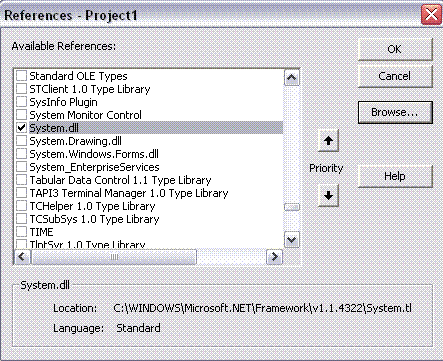Select 'SysInfo Plugin' row text
This screenshot has height=361, width=443.
pyautogui.click(x=63, y=102)
